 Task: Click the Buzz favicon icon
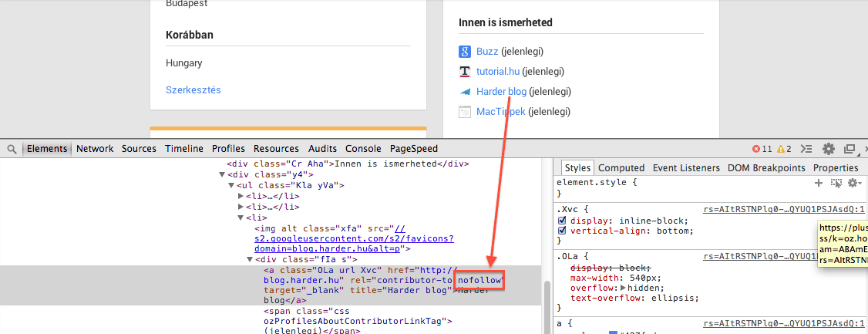coord(465,52)
